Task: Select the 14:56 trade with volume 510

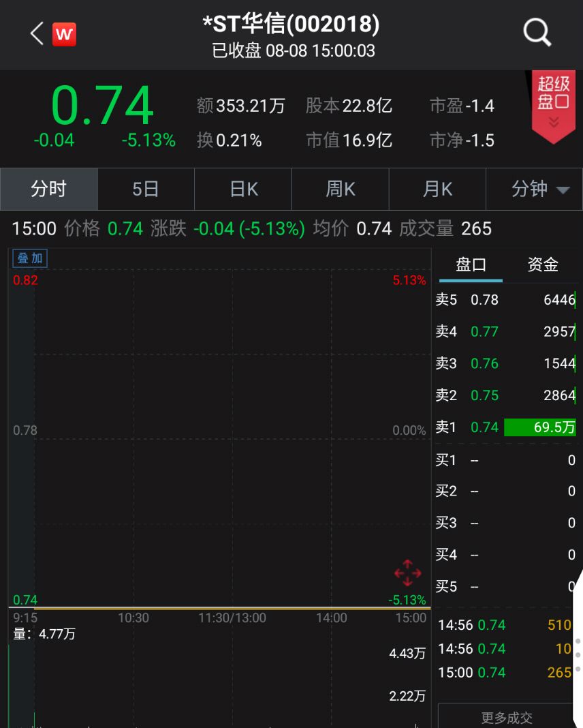Action: pyautogui.click(x=505, y=625)
